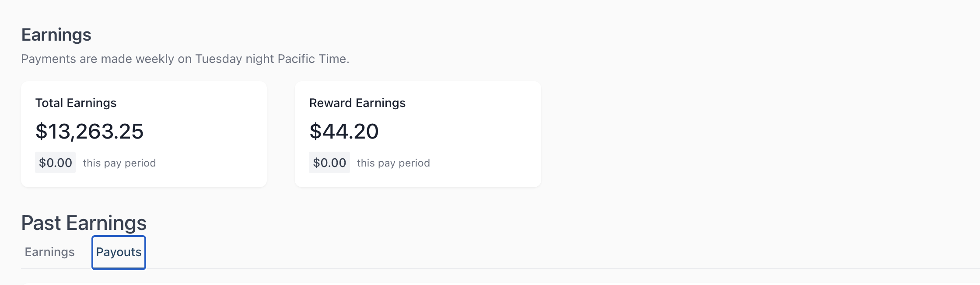Click the weekly payment schedule note
This screenshot has width=980, height=285.
pyautogui.click(x=185, y=59)
